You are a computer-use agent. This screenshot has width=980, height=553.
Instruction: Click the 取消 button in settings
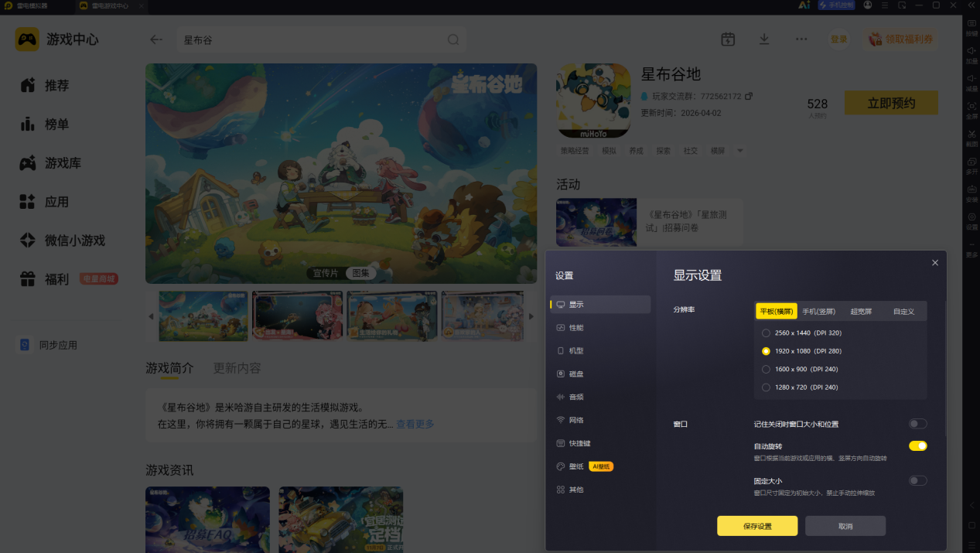tap(845, 526)
